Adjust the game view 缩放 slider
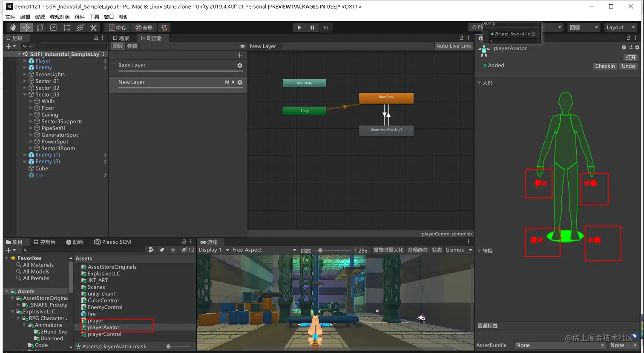This screenshot has height=353, width=644. [x=320, y=251]
